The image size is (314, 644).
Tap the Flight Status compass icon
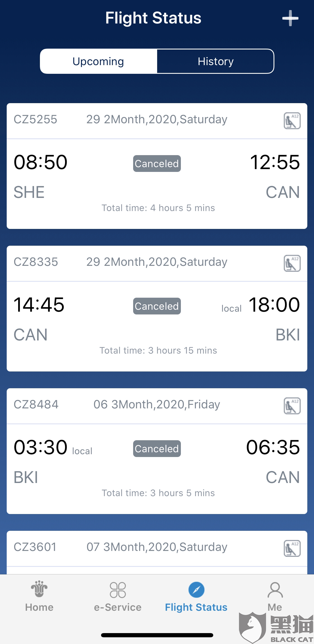click(196, 590)
